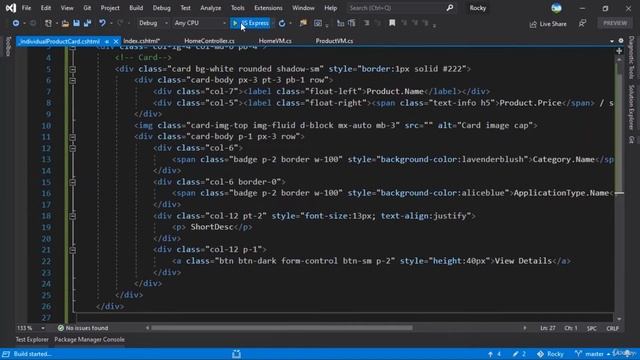Click the horizontal scrollbar thumb
The height and width of the screenshot is (360, 640).
pos(282,328)
